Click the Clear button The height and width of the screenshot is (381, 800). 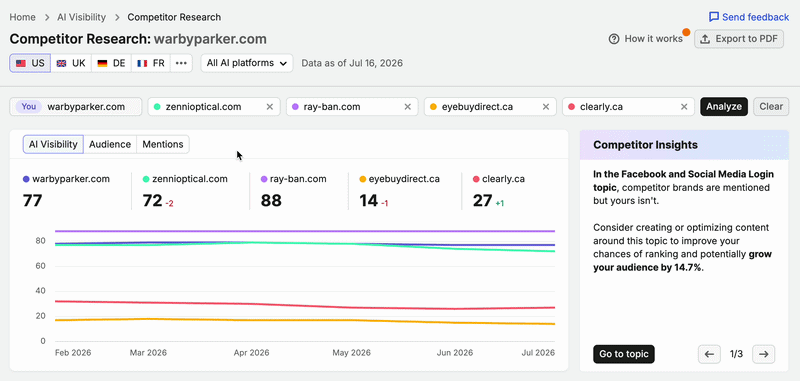(771, 107)
